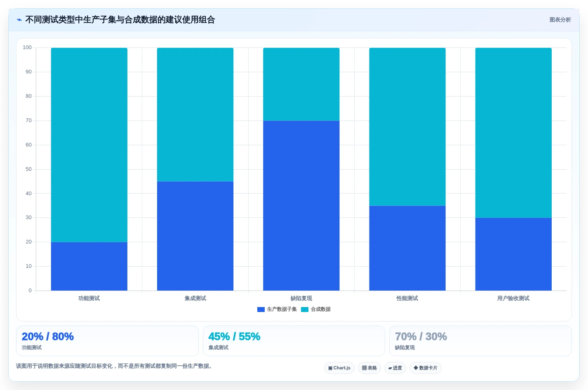Click the blue 生产数据子集 legend color box
Image resolution: width=588 pixels, height=390 pixels.
(261, 310)
